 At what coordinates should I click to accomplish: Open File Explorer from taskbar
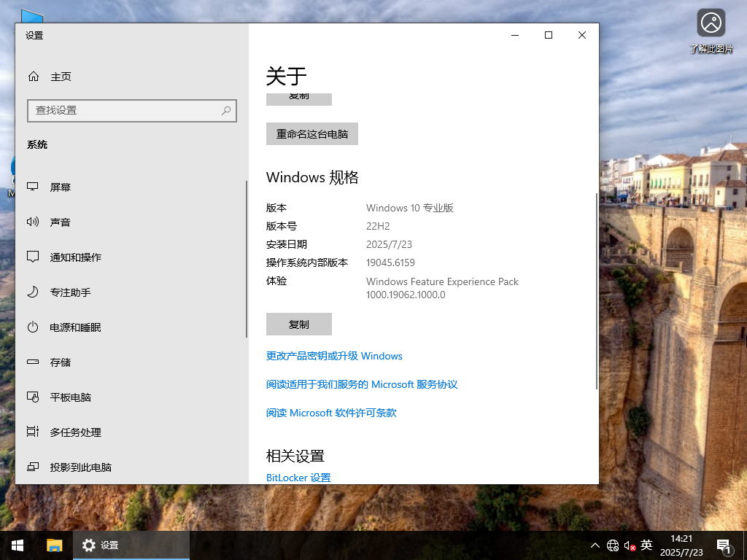(54, 545)
